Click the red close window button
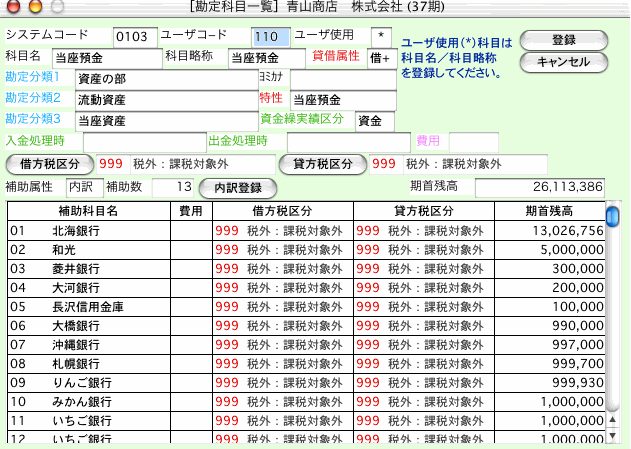 pyautogui.click(x=11, y=7)
